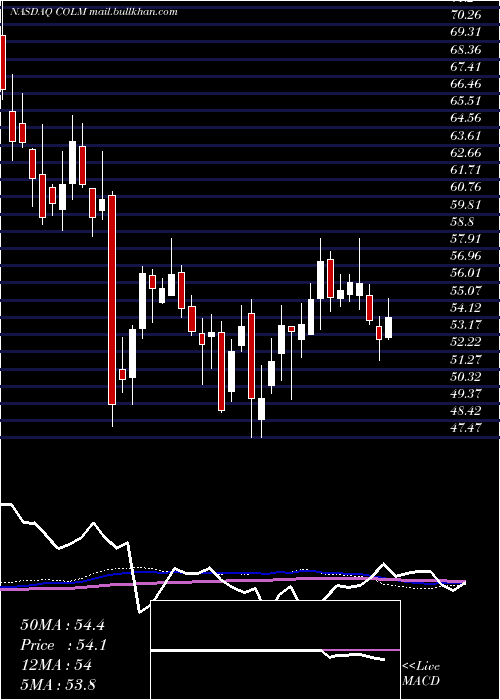Click the 56.01 price axis label
The height and width of the screenshot is (700, 500).
pyautogui.click(x=466, y=273)
